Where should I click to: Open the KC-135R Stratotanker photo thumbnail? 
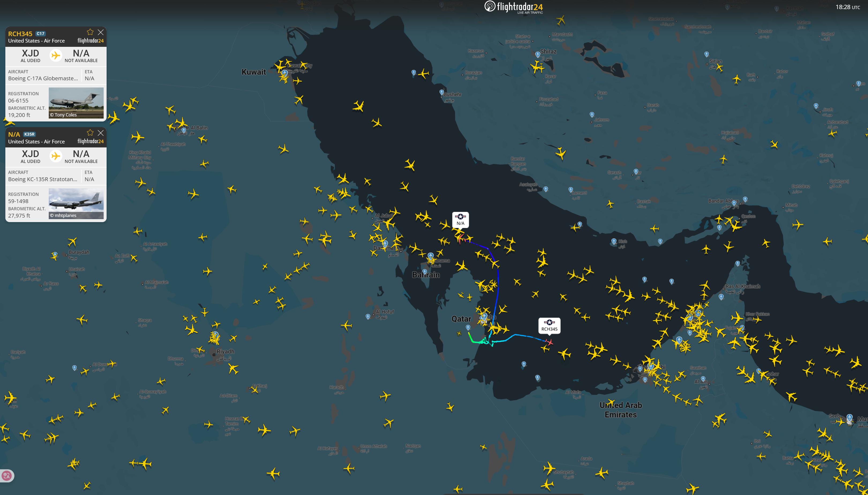coord(76,203)
